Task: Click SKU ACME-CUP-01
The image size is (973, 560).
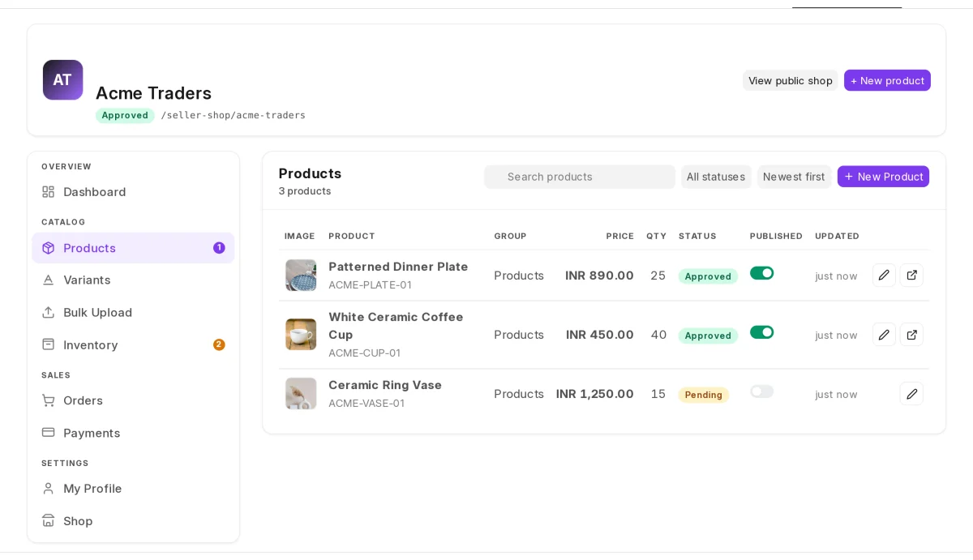Action: point(364,353)
